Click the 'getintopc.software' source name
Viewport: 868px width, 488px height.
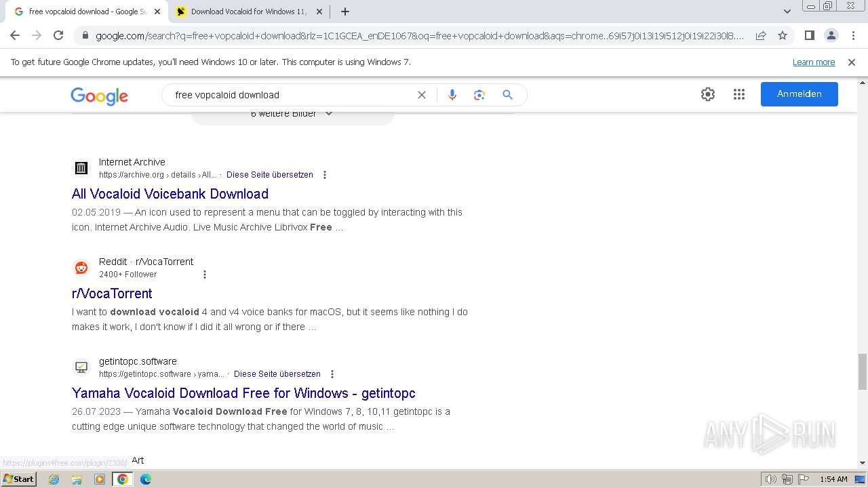click(138, 361)
